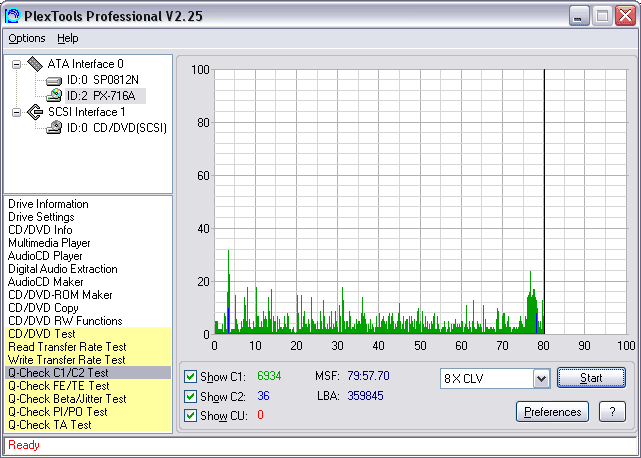Open Digital Audio Extraction
Image resolution: width=641 pixels, height=458 pixels.
[x=63, y=269]
